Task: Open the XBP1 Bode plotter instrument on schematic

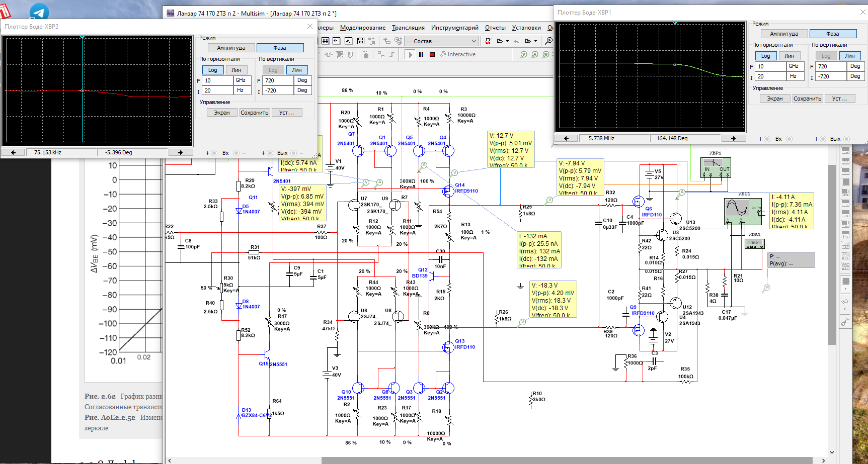Action: pyautogui.click(x=716, y=168)
